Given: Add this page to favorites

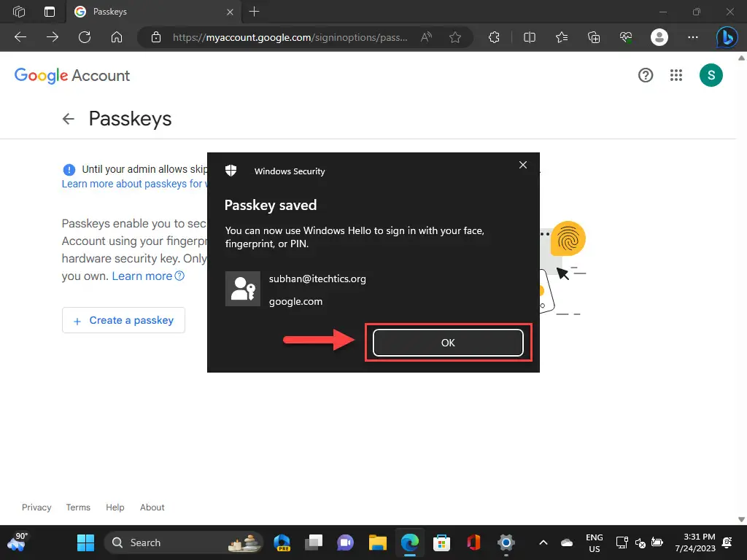Looking at the screenshot, I should tap(455, 37).
